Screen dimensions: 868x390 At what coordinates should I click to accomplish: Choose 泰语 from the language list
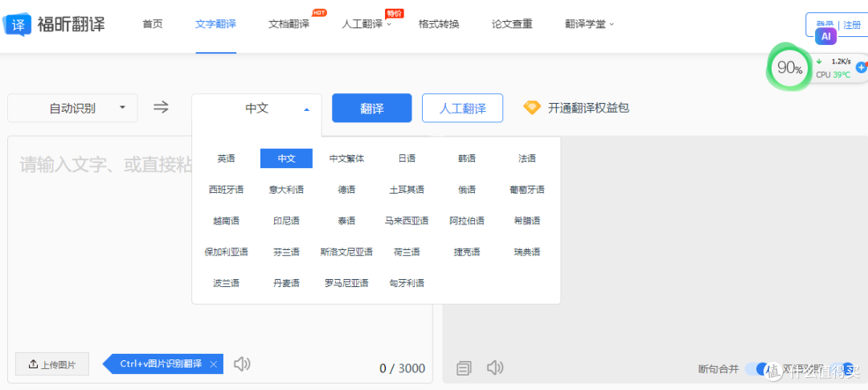pyautogui.click(x=347, y=220)
